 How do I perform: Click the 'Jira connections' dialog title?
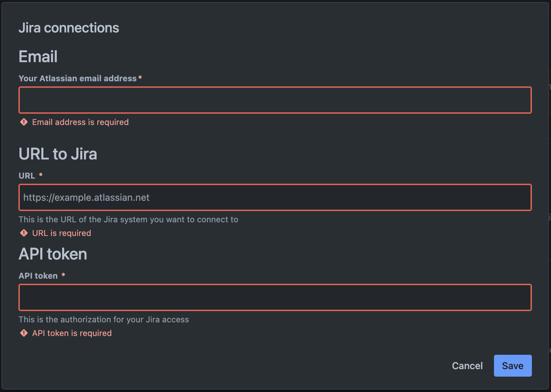tap(69, 27)
